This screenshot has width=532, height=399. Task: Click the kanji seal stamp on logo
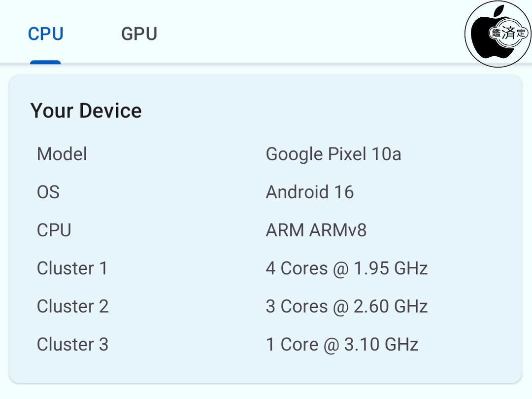click(x=508, y=34)
